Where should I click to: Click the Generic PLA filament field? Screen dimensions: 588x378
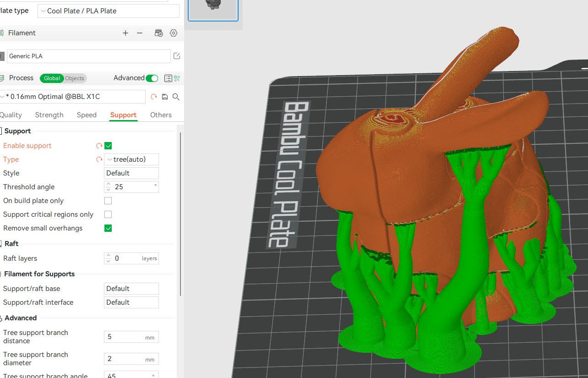click(89, 56)
